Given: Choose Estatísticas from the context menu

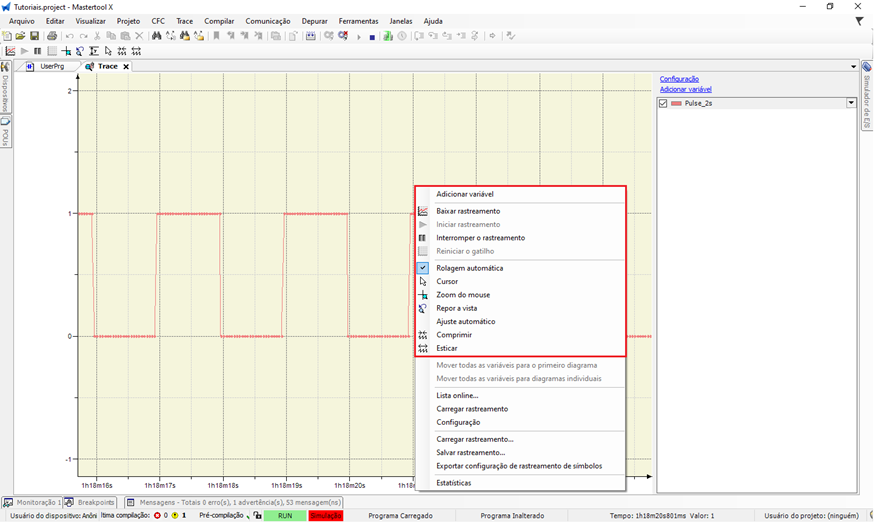Looking at the screenshot, I should (453, 483).
